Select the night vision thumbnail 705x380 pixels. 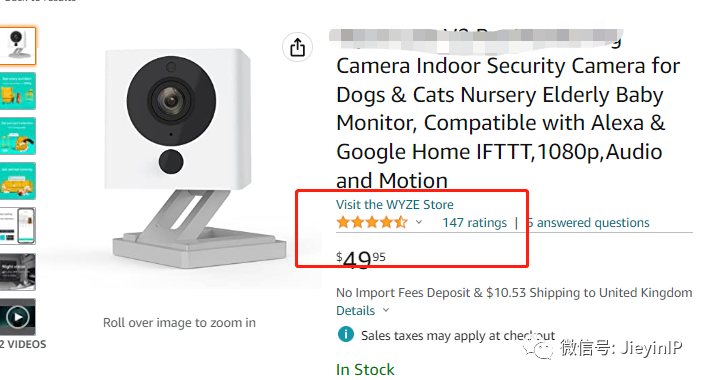coord(18,272)
